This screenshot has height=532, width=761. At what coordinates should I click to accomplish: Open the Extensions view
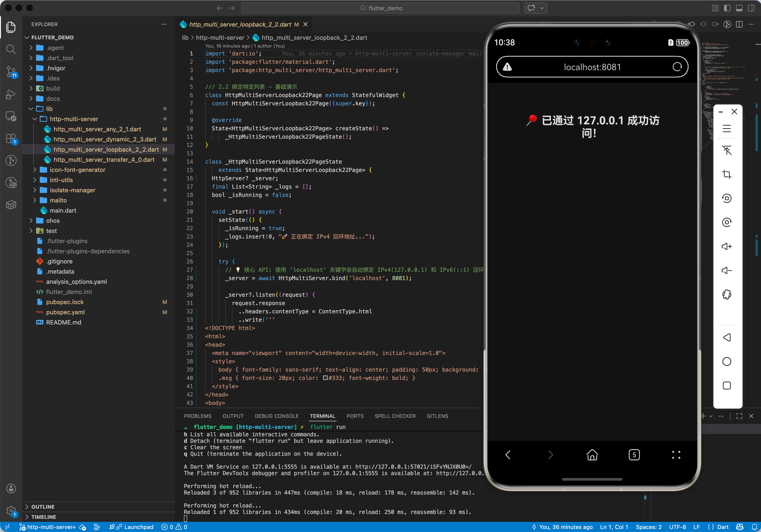coord(11,138)
